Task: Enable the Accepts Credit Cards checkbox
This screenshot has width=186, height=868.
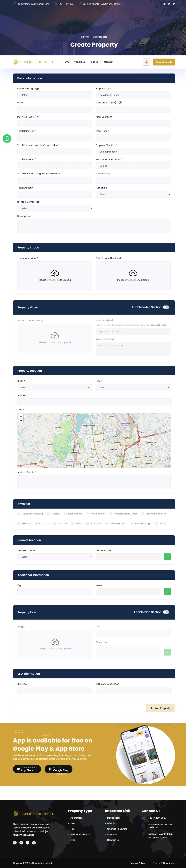Action: click(111, 514)
